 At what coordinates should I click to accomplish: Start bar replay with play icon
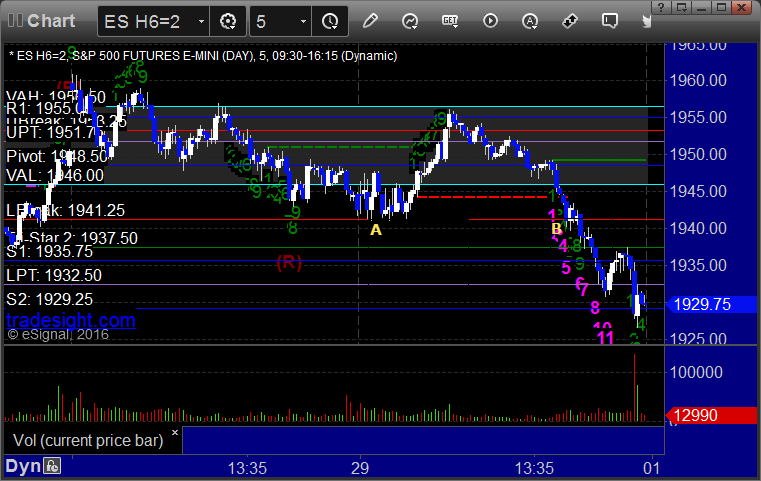[x=490, y=21]
